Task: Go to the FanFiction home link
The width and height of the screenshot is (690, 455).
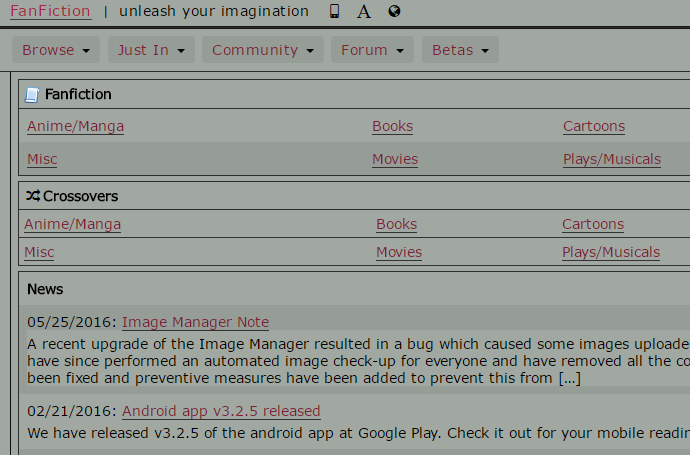Action: click(x=50, y=12)
